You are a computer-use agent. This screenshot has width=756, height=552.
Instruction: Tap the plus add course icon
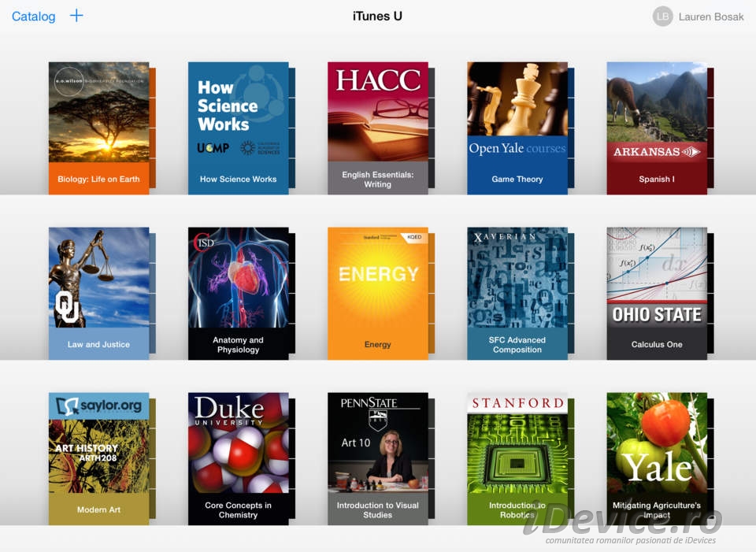76,16
